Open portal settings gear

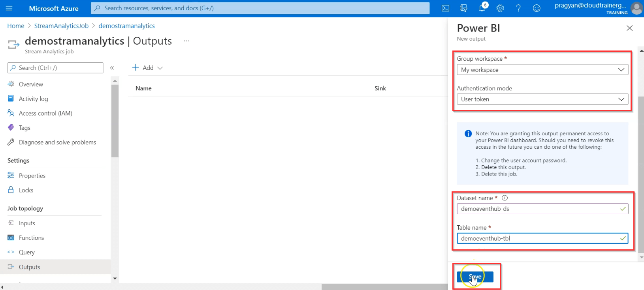click(x=500, y=8)
